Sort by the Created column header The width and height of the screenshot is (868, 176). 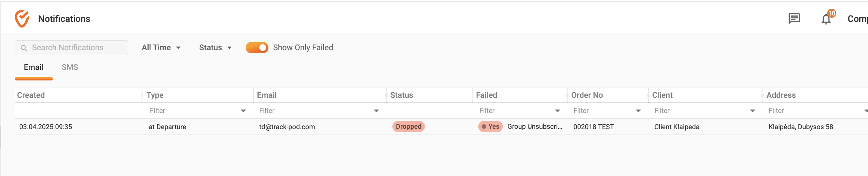(31, 95)
